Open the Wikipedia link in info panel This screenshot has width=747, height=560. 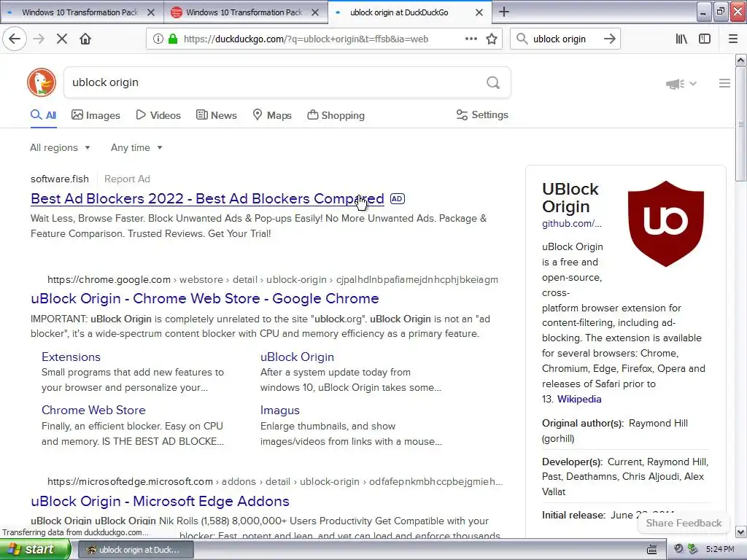point(579,399)
